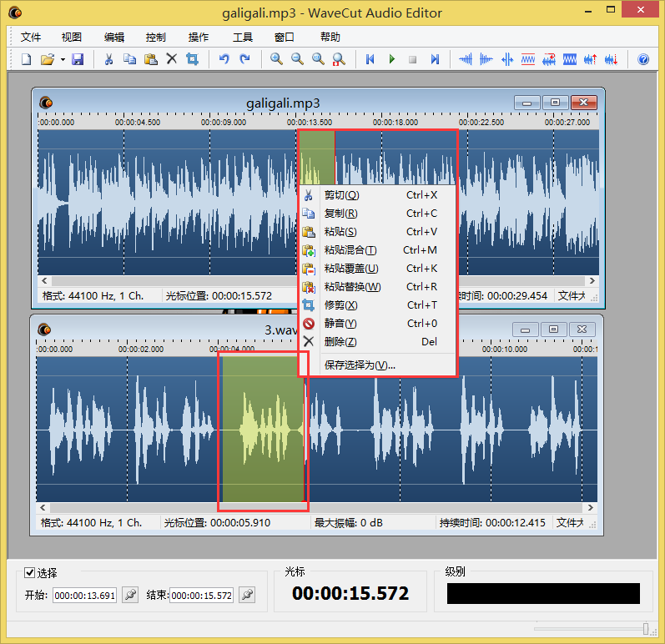Open the 控制 menu

tap(156, 38)
